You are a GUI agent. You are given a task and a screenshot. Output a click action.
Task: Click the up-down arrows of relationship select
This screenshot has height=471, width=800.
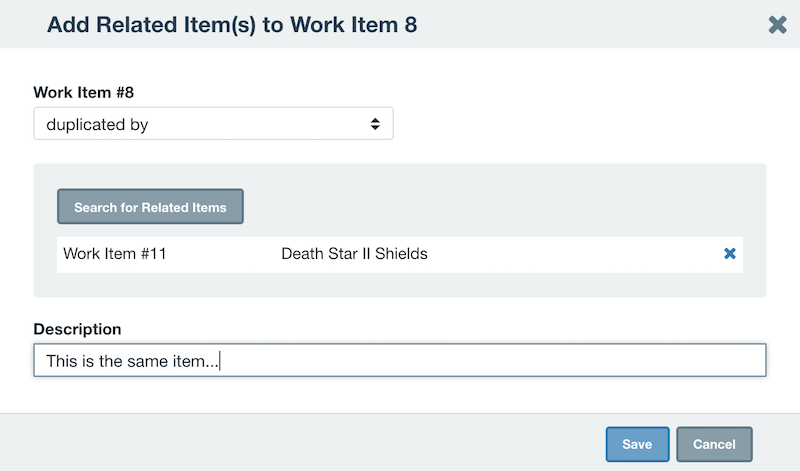[x=375, y=124]
